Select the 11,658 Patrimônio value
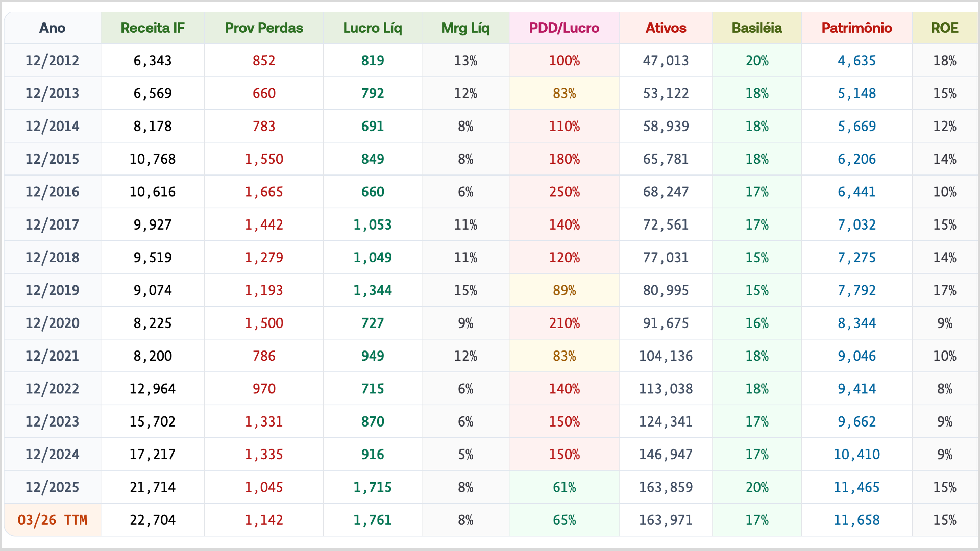 tap(856, 520)
